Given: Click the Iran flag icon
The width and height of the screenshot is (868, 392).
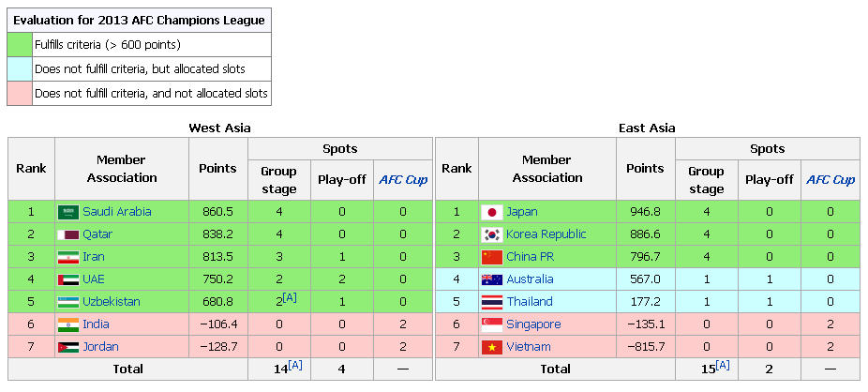Looking at the screenshot, I should (68, 257).
